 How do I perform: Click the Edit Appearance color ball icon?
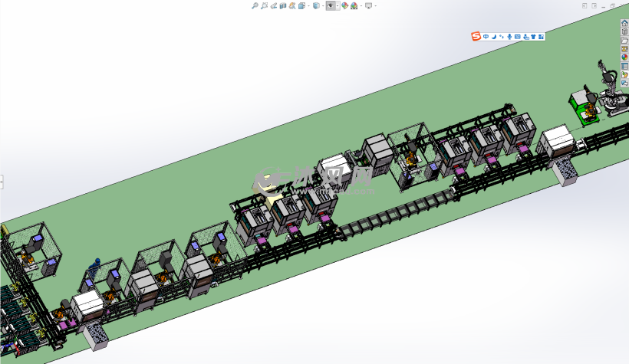[x=344, y=5]
